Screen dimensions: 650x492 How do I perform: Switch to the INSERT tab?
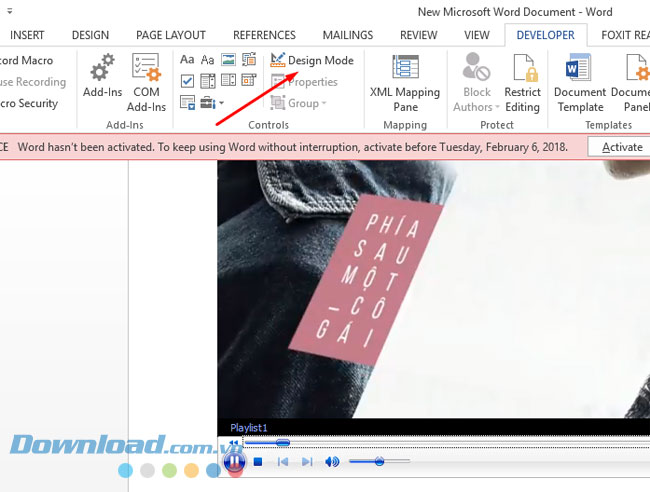click(x=27, y=35)
